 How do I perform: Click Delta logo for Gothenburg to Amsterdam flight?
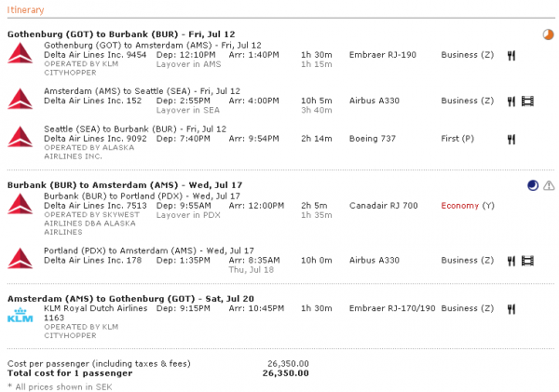pos(20,54)
